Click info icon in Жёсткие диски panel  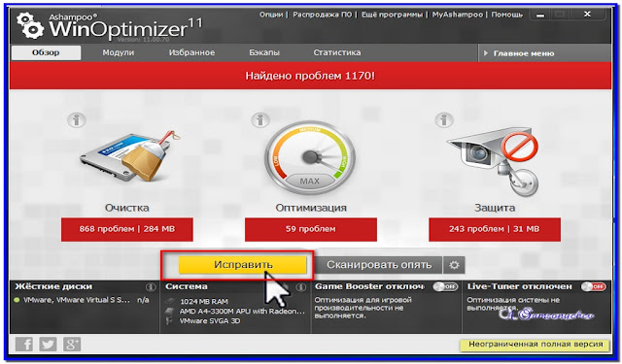(x=151, y=286)
